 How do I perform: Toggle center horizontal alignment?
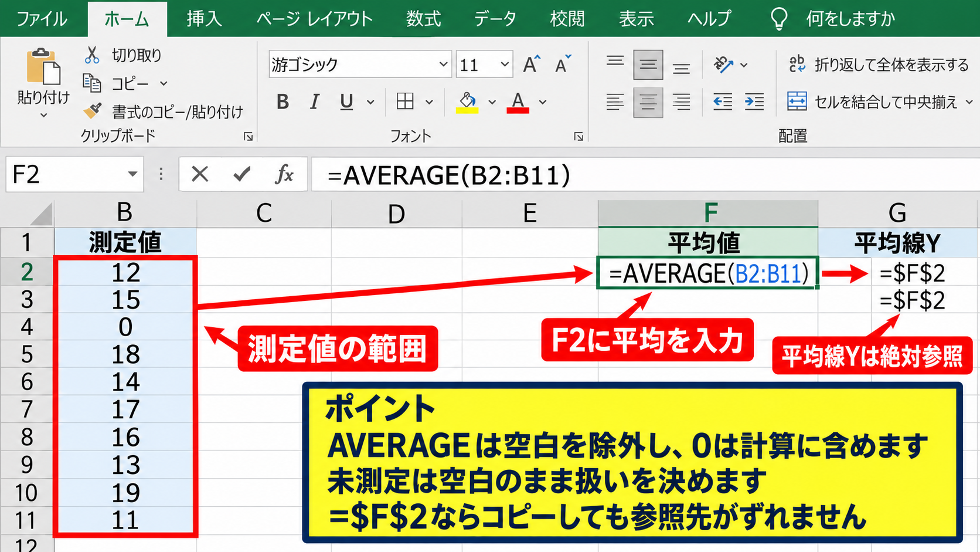tap(648, 102)
